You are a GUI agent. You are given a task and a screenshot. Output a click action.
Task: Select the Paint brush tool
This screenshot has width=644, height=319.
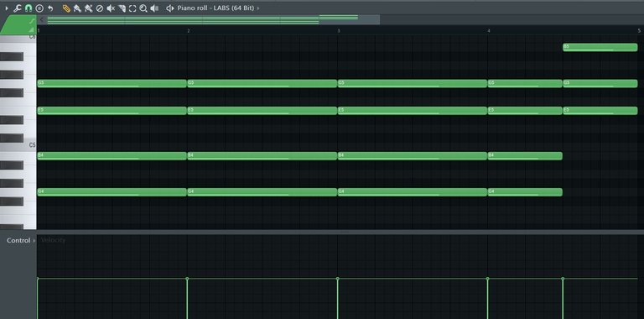(x=77, y=8)
